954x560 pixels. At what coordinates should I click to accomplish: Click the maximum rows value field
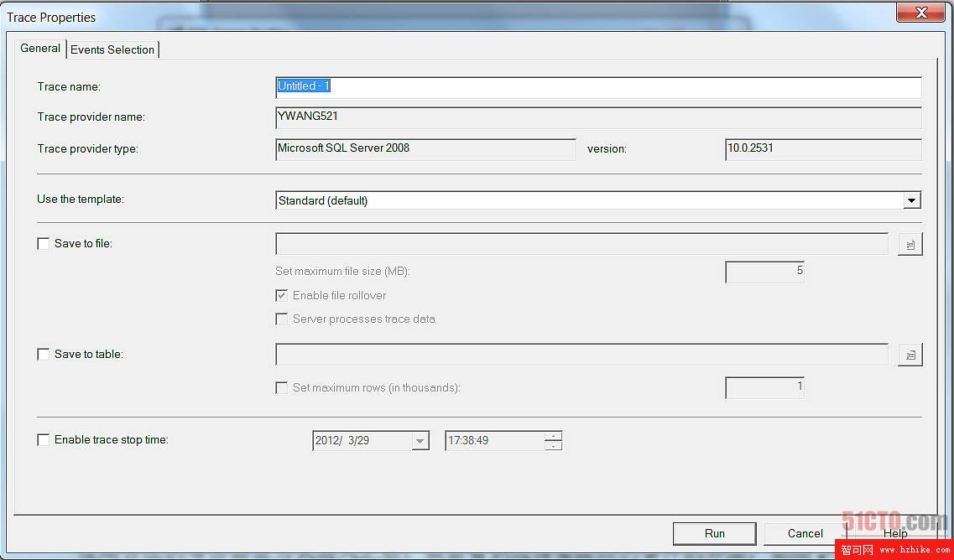(x=764, y=387)
